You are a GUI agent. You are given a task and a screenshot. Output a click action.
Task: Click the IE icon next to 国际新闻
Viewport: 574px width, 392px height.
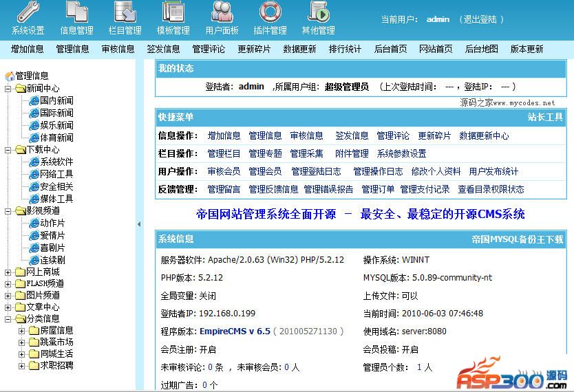(34, 113)
